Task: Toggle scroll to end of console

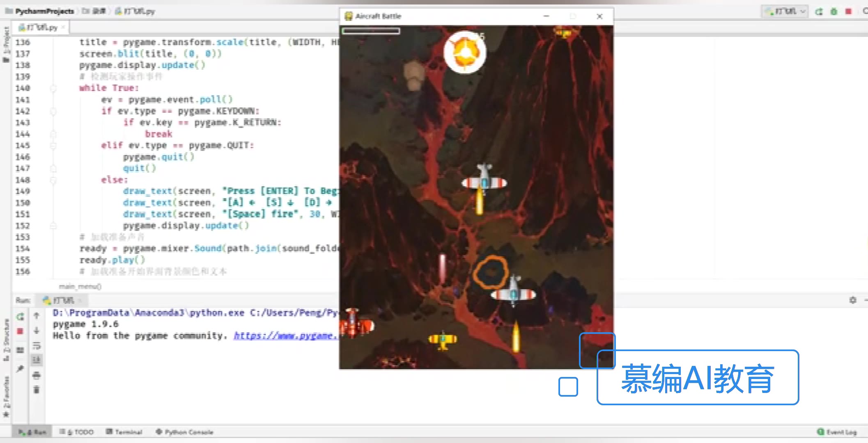Action: 37,360
